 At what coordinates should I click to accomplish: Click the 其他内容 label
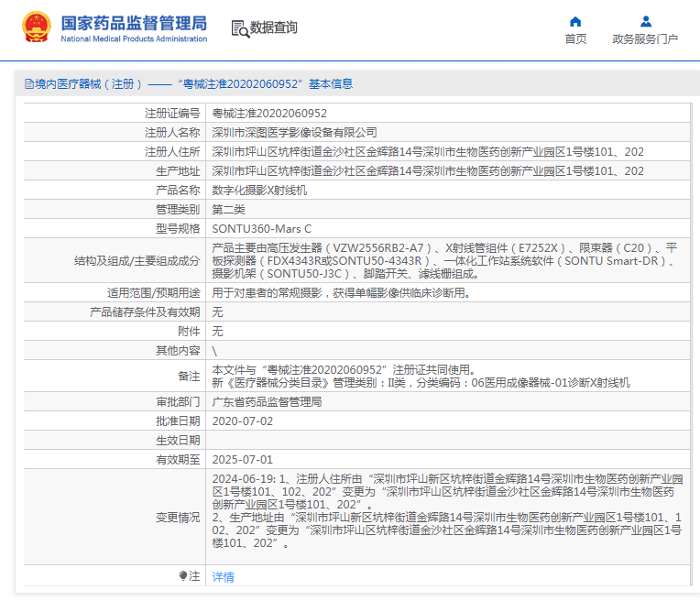(178, 351)
